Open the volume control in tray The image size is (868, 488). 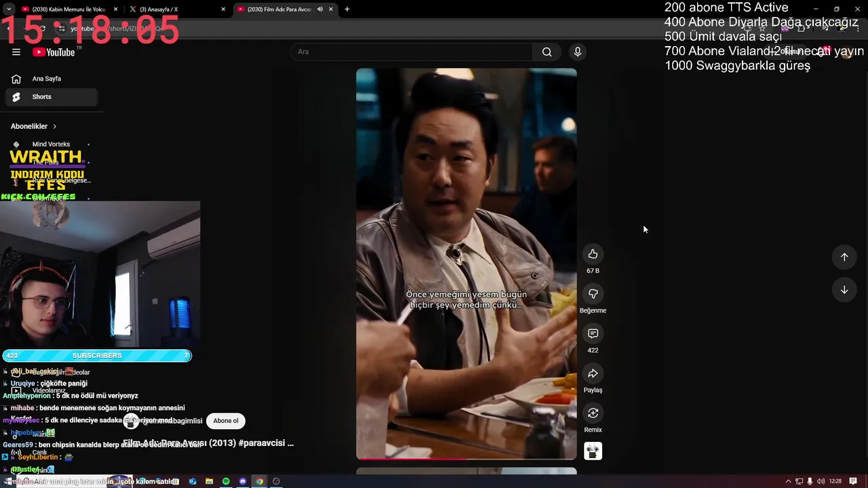[821, 481]
